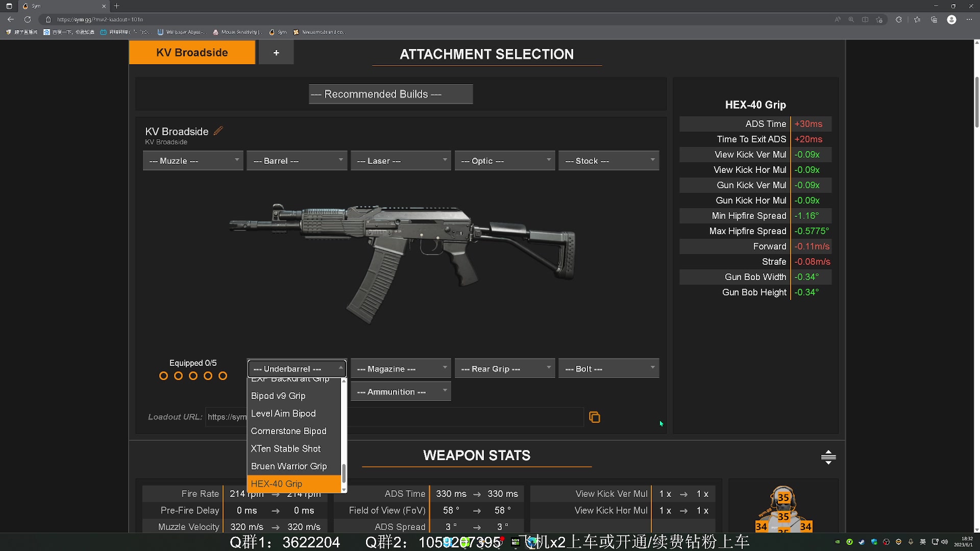This screenshot has width=980, height=551.
Task: Open the Wallpaper Abyss bookmark
Action: coord(181,32)
